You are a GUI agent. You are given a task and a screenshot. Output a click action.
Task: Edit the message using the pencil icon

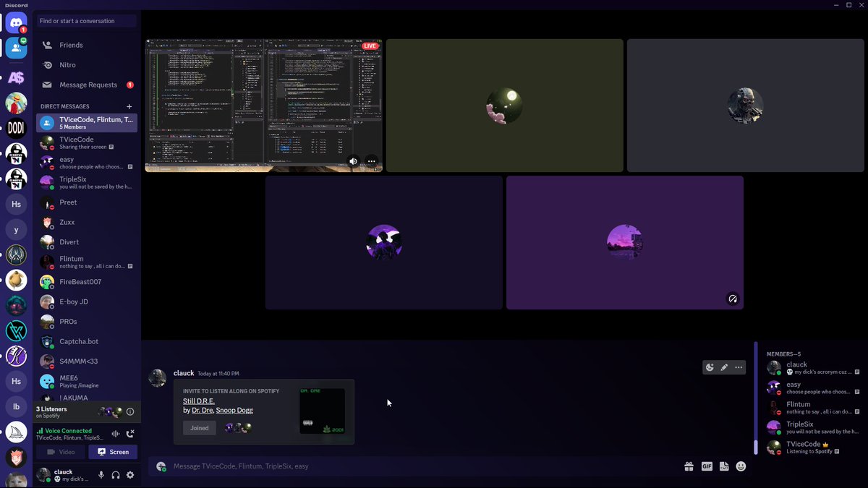[724, 367]
